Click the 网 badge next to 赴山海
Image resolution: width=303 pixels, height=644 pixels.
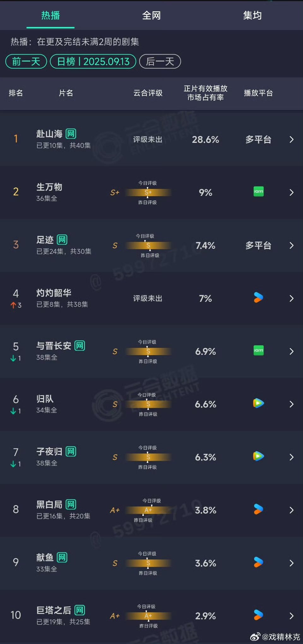click(x=71, y=134)
